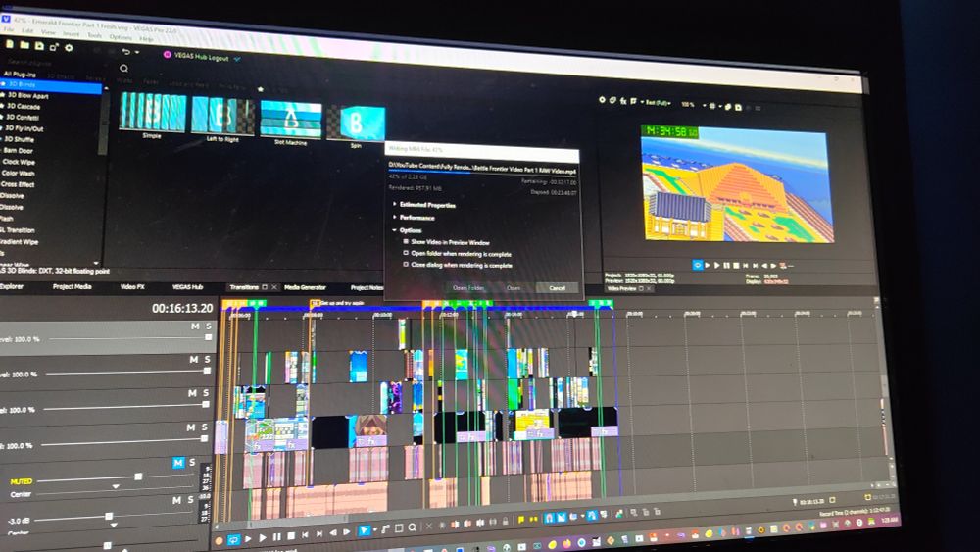This screenshot has width=980, height=552.
Task: Select the Envelope Edit tool
Action: pos(385,529)
